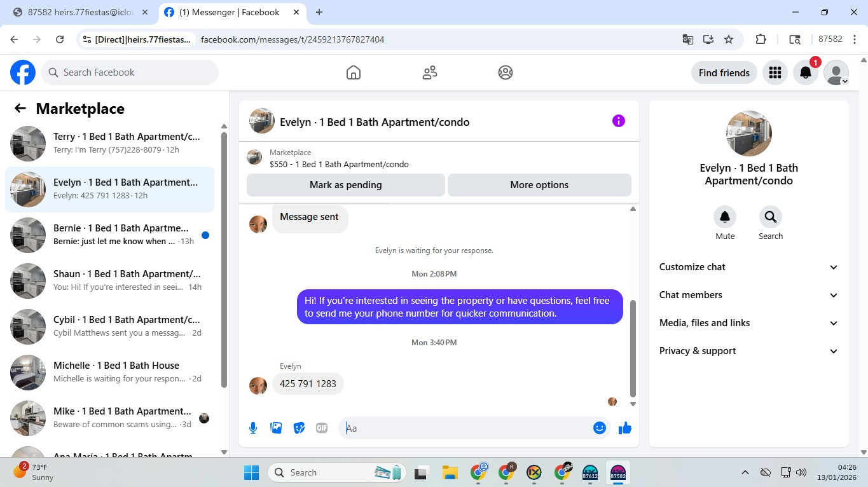Click the 425 791 1283 message bubble
The width and height of the screenshot is (868, 487).
click(x=308, y=384)
